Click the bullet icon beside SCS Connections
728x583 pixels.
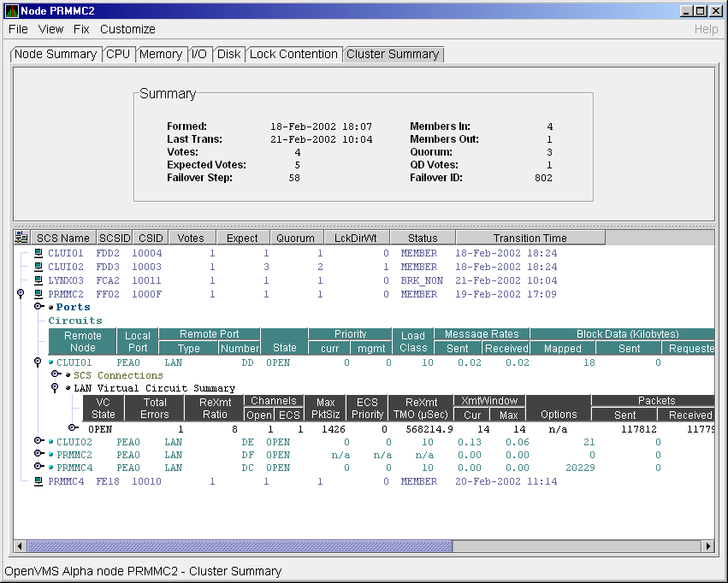click(x=68, y=374)
